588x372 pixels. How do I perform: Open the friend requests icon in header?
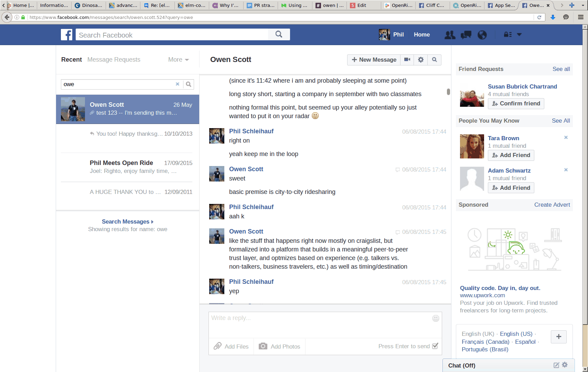(450, 35)
